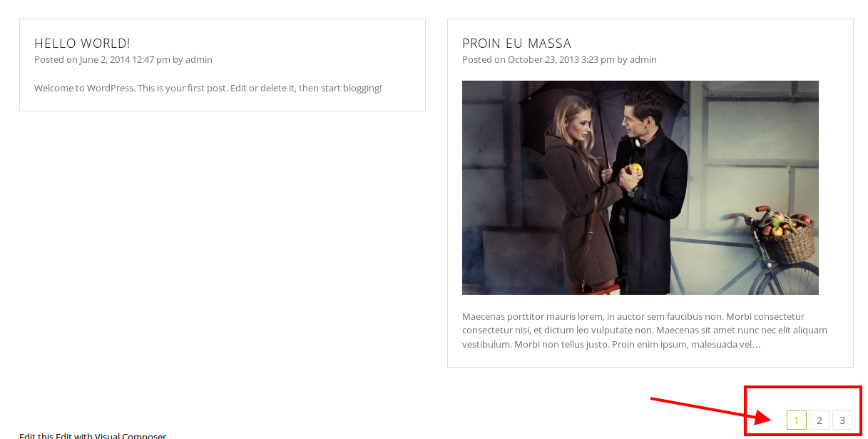Open admin author link in Hello World post
Screen dimensions: 868x439
tap(199, 60)
